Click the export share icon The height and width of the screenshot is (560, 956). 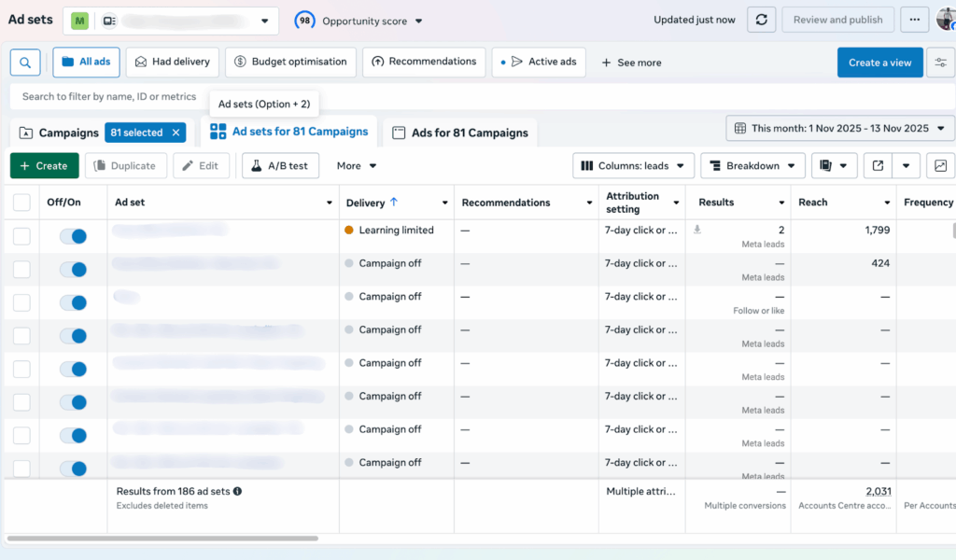tap(878, 166)
